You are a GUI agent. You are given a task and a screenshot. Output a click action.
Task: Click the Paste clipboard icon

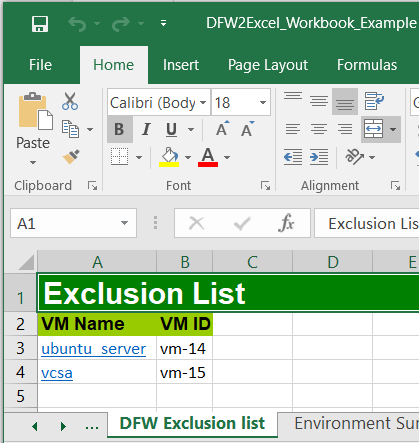tap(35, 111)
